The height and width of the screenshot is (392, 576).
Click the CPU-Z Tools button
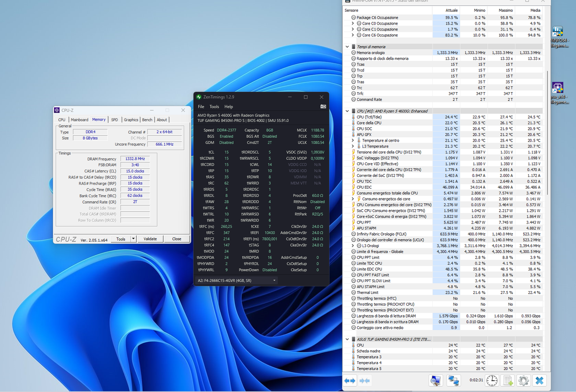click(121, 239)
